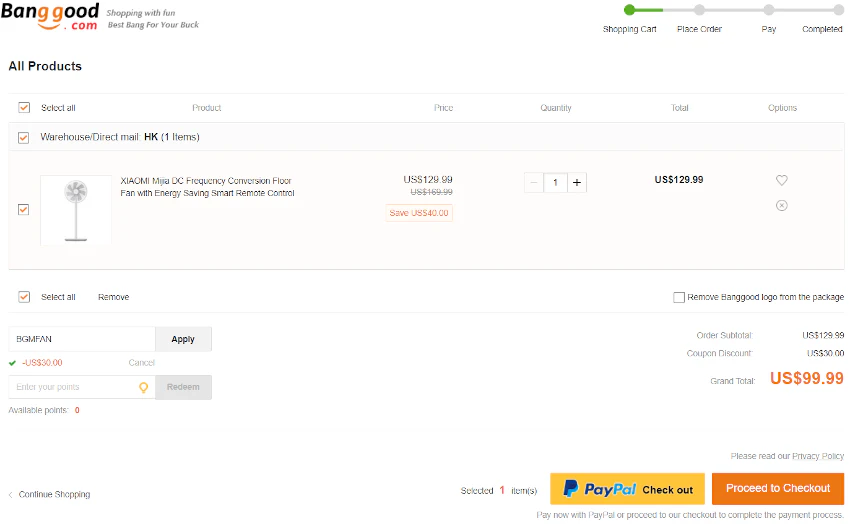Click Remove next to Select all
The width and height of the screenshot is (850, 524).
point(113,297)
